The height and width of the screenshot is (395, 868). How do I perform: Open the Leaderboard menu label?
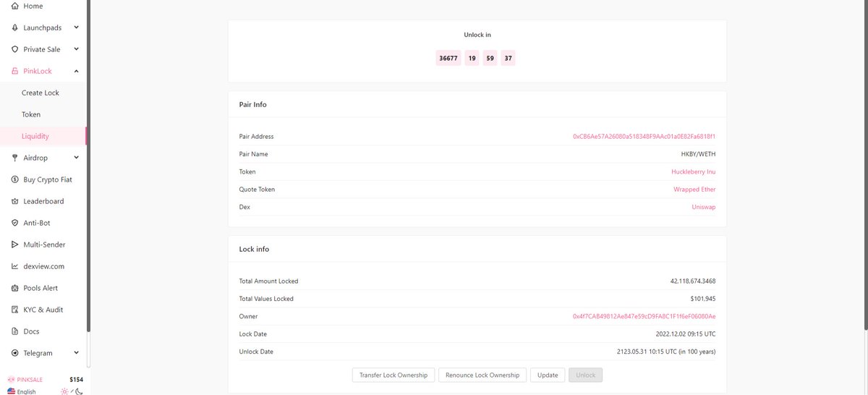[x=43, y=201]
